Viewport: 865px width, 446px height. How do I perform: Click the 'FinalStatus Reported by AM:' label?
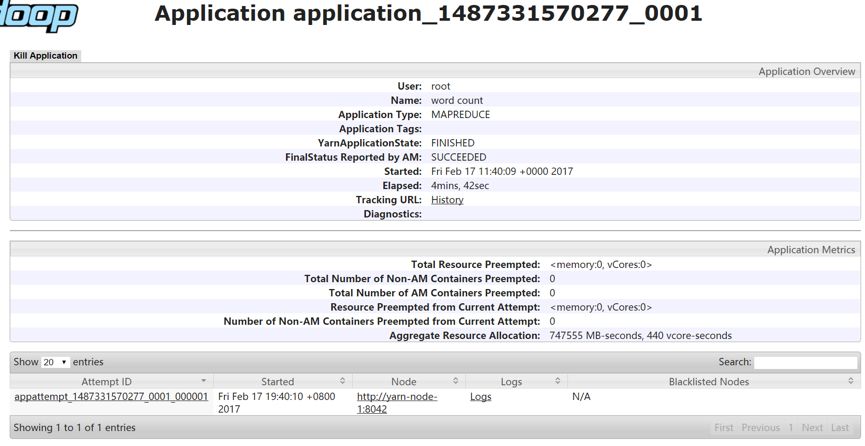[353, 157]
